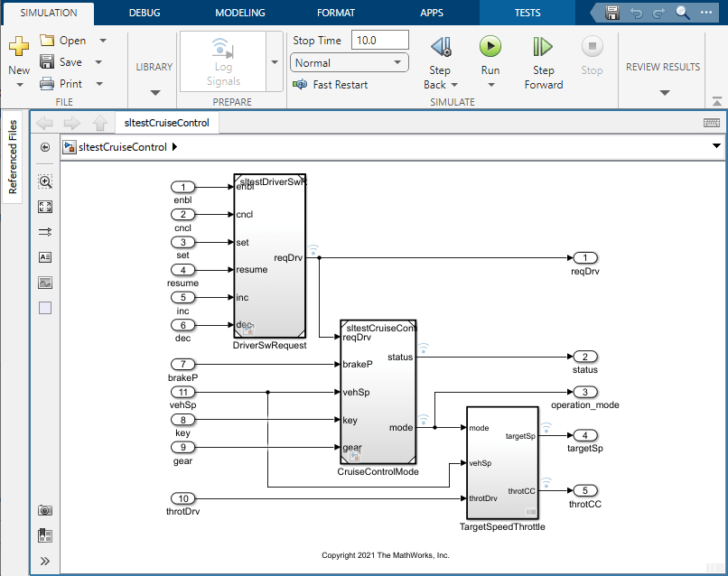This screenshot has width=728, height=576.
Task: Open the Normal simulation mode dropdown
Action: pos(349,61)
